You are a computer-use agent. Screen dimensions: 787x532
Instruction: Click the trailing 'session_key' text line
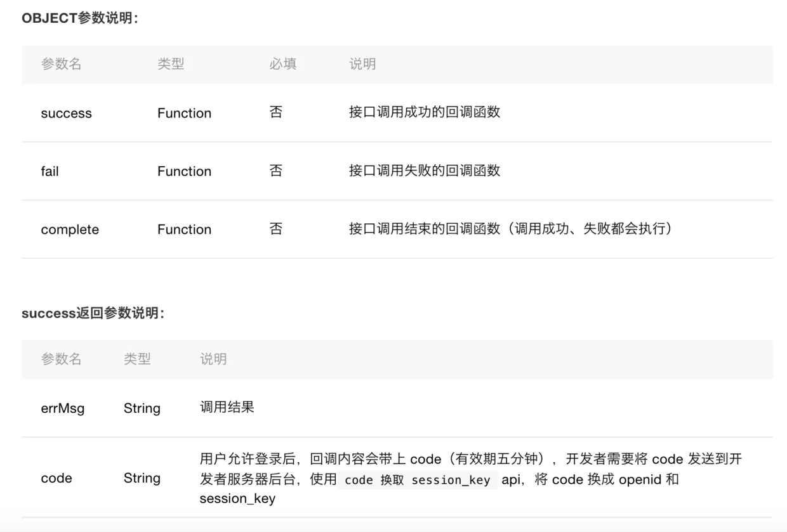pos(237,499)
